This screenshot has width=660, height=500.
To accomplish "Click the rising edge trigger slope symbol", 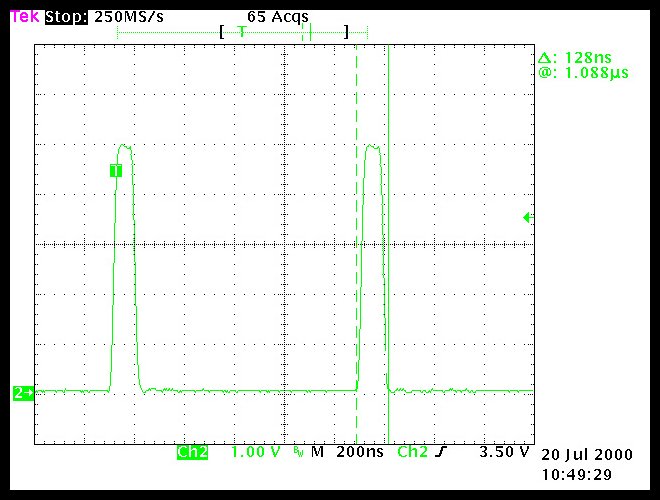I will [440, 452].
